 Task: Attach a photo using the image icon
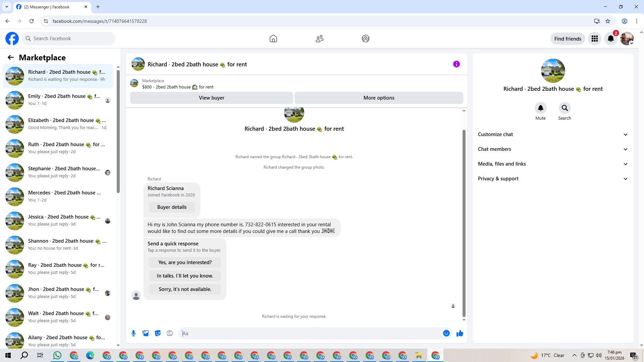[146, 333]
